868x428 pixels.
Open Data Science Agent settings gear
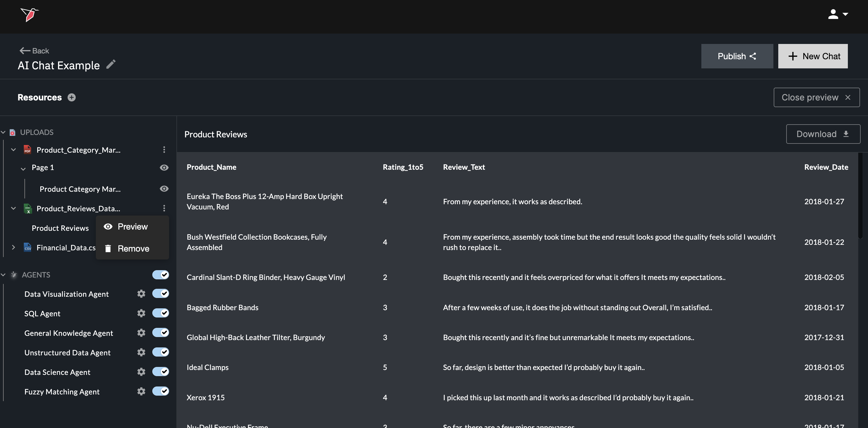click(x=141, y=372)
